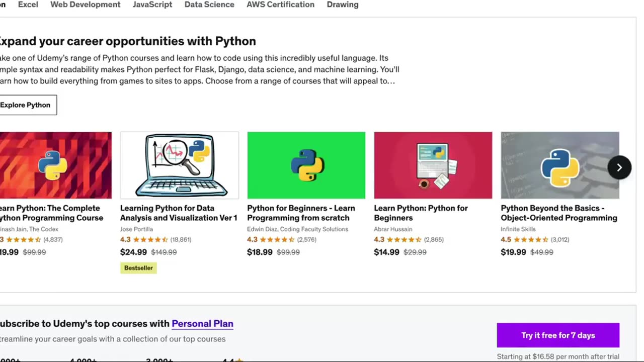Screen dimensions: 644x362
Task: Click the $24.99 price
Action: coord(133,252)
